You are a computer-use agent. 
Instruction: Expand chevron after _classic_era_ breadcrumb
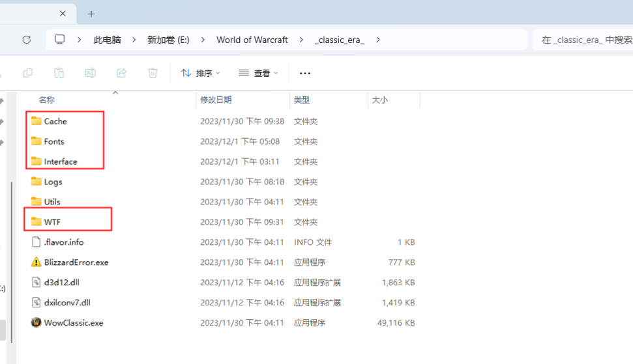[x=378, y=40]
